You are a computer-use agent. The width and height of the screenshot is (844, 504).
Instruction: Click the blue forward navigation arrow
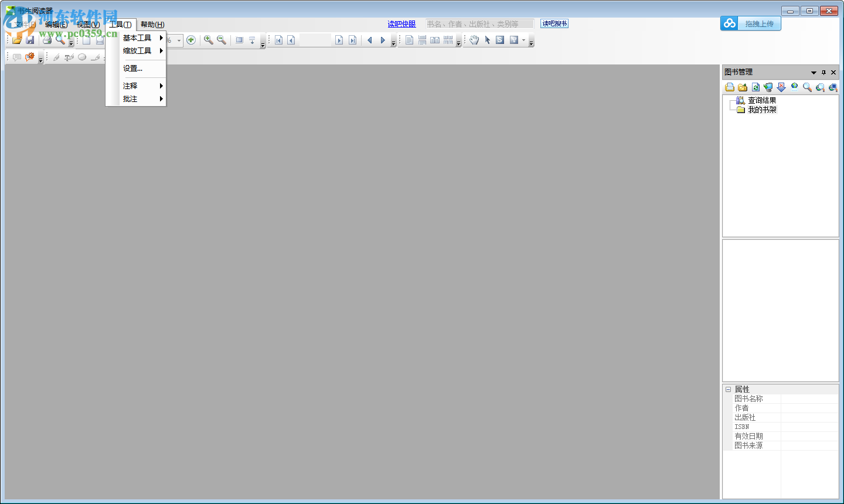point(383,40)
